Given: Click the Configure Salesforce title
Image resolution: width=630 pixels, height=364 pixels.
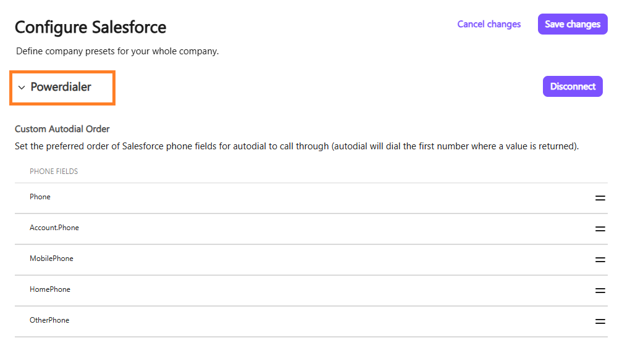Looking at the screenshot, I should 90,27.
